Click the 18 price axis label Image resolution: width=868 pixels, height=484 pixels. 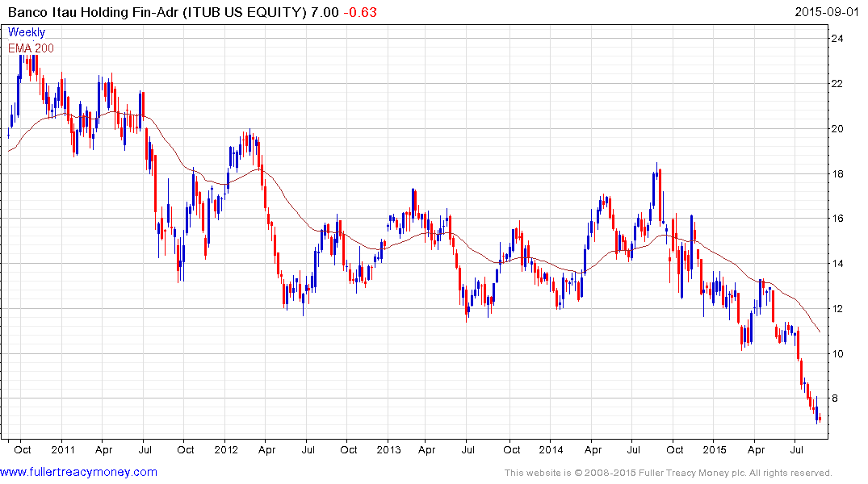coord(837,173)
